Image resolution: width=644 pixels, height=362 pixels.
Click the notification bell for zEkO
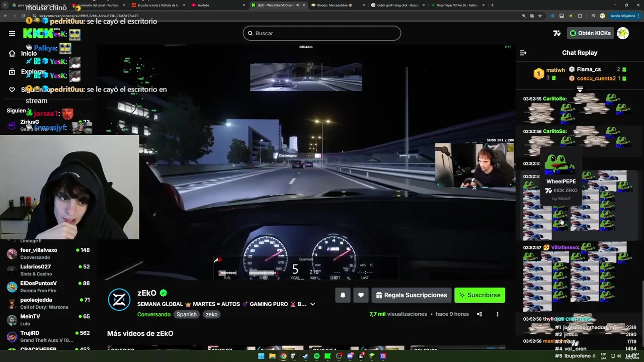(x=343, y=295)
